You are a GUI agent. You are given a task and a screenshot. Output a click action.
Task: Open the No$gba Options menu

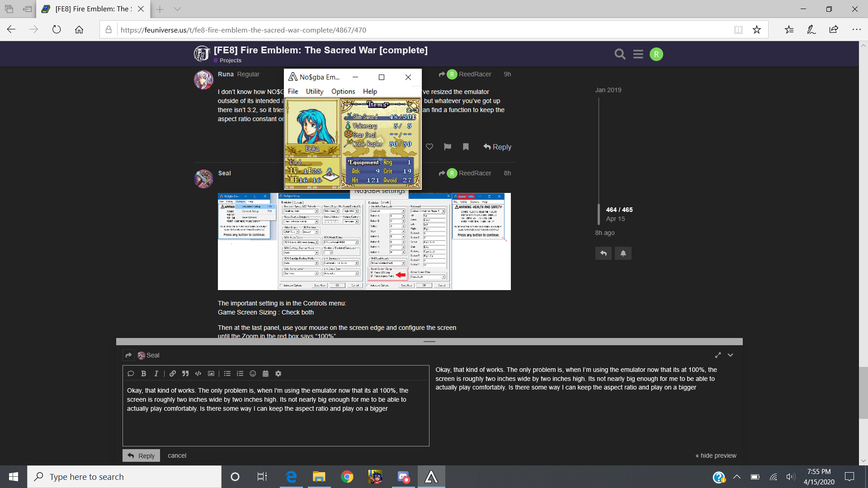click(x=343, y=91)
